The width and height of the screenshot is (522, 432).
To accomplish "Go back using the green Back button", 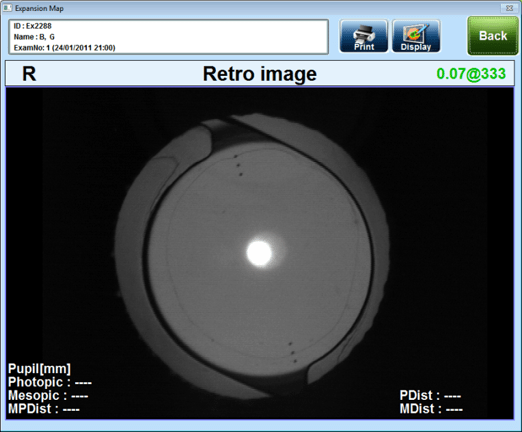I will (493, 36).
